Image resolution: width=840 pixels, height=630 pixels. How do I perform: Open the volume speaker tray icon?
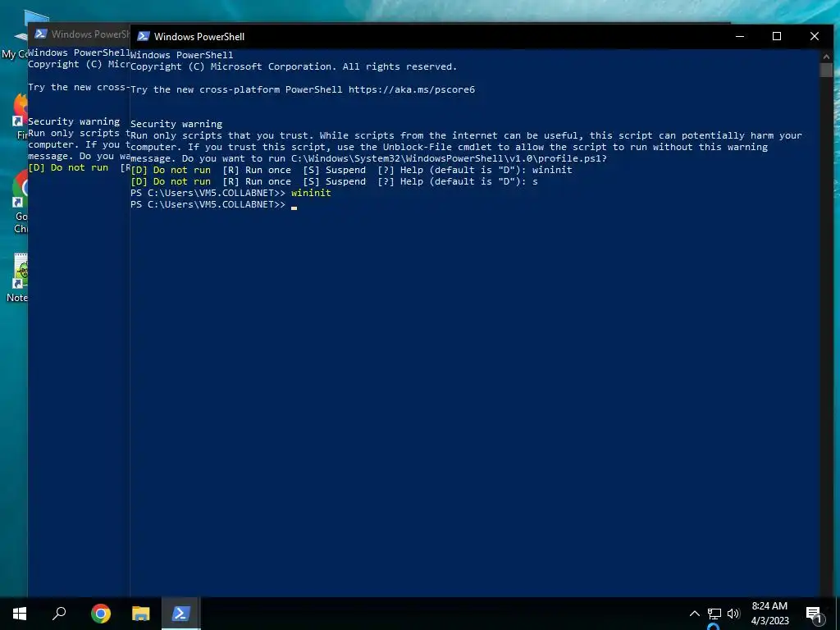(x=733, y=614)
